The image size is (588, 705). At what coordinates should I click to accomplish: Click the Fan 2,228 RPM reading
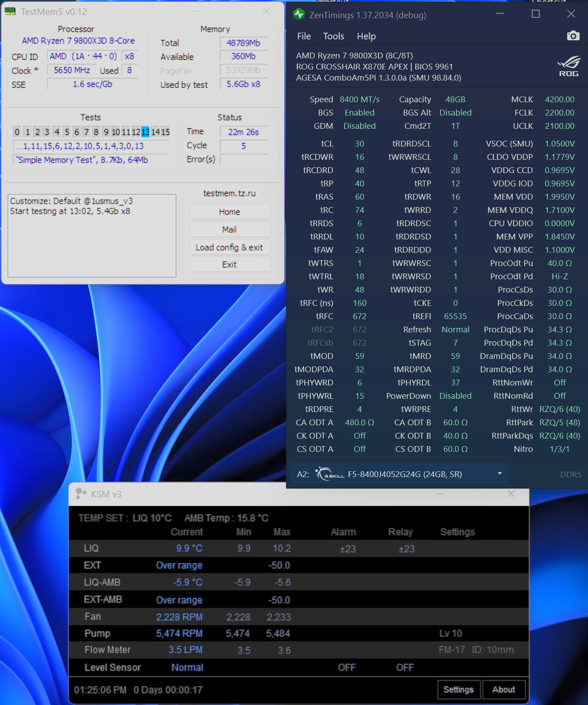point(179,617)
